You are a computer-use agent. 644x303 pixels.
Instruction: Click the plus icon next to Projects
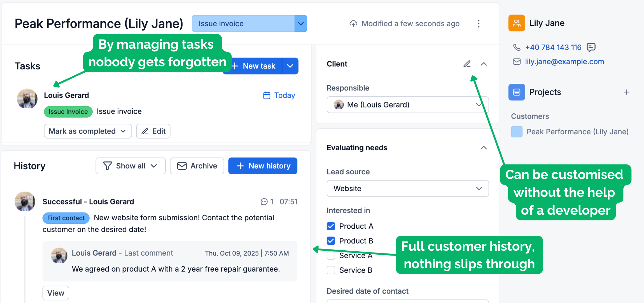[x=626, y=92]
